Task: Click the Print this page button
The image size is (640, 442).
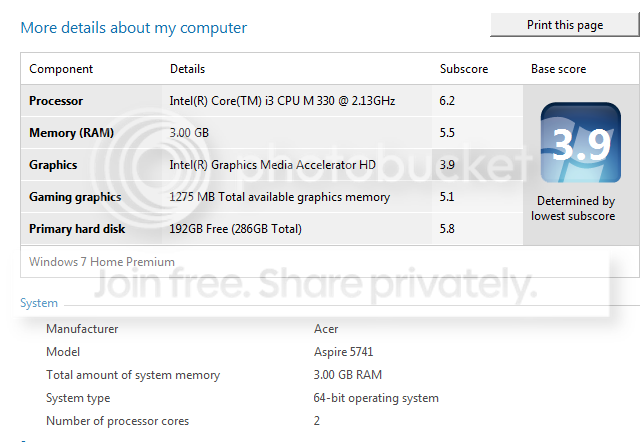Action: (x=565, y=25)
